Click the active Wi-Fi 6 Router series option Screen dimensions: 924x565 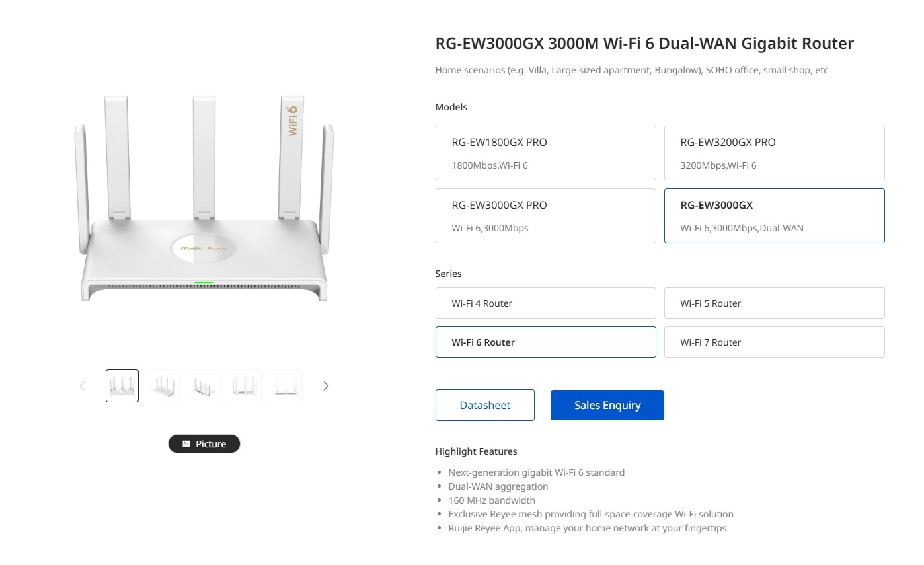click(545, 342)
